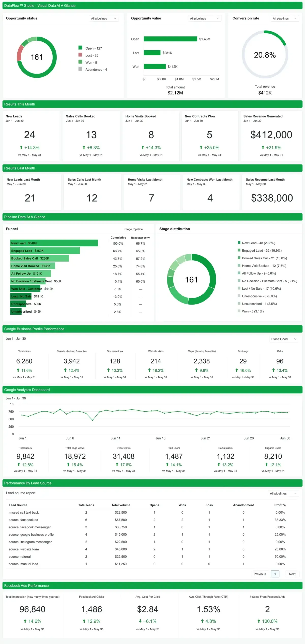Viewport: 305px width, 644px height.
Task: Click the Home Visit Booked $135K funnel bar
Action: (x=33, y=266)
